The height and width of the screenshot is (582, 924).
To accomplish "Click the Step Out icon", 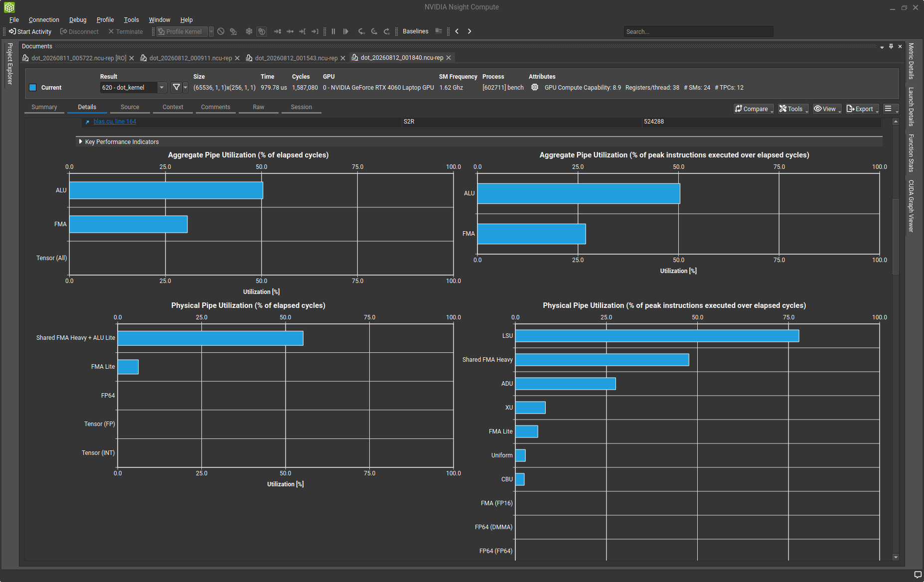I will pyautogui.click(x=387, y=31).
